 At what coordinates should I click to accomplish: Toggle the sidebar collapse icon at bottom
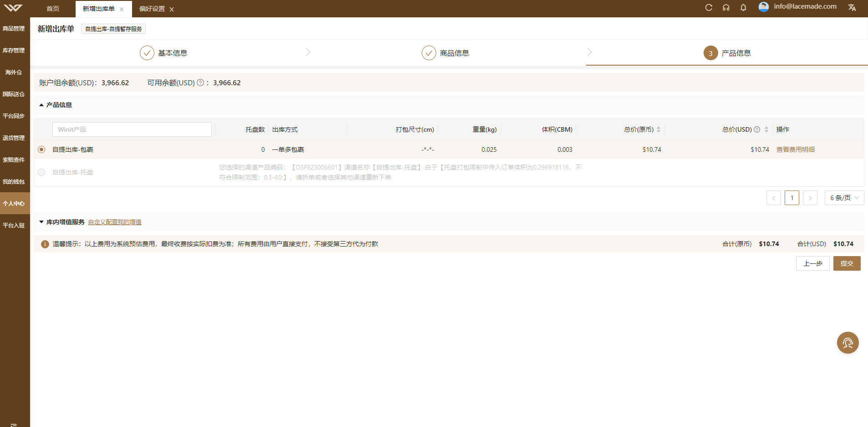pyautogui.click(x=14, y=424)
